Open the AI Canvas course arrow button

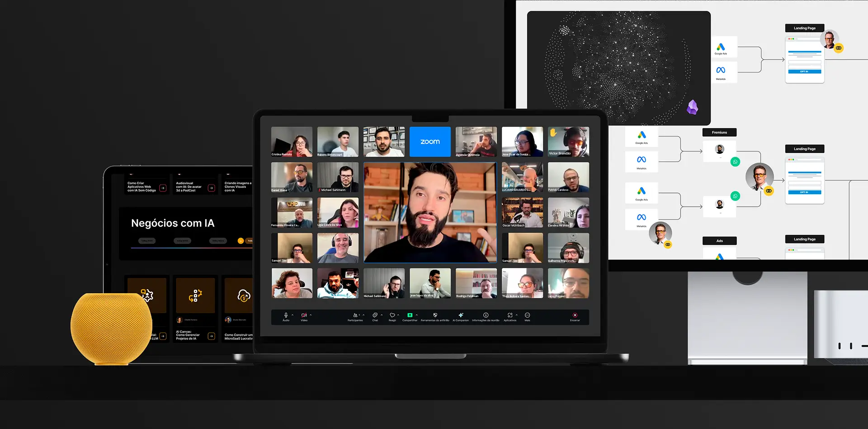point(211,336)
